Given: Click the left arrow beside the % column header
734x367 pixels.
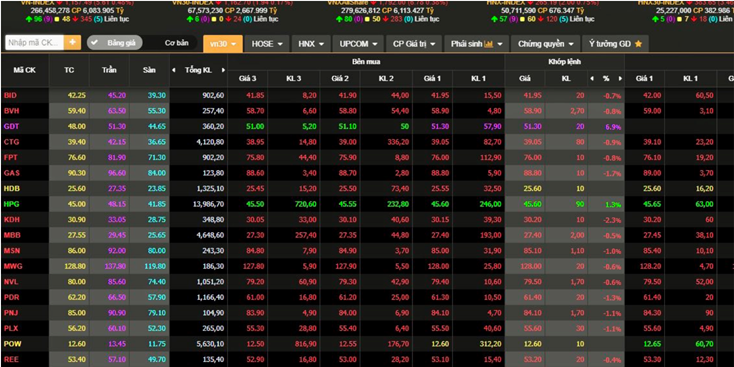Looking at the screenshot, I should tap(592, 79).
